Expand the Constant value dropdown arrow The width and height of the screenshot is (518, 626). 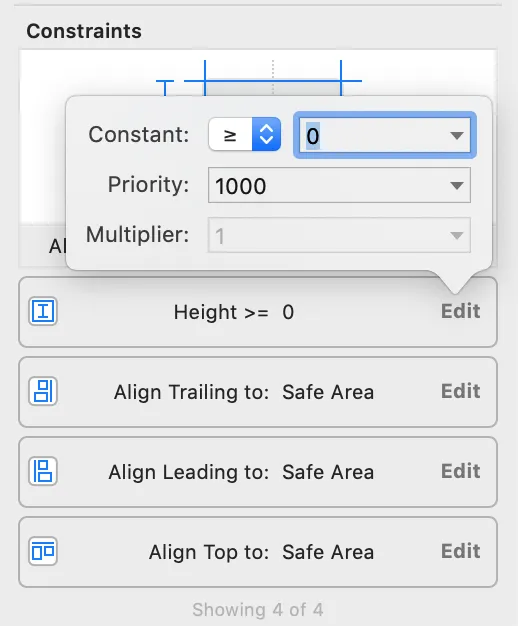456,135
